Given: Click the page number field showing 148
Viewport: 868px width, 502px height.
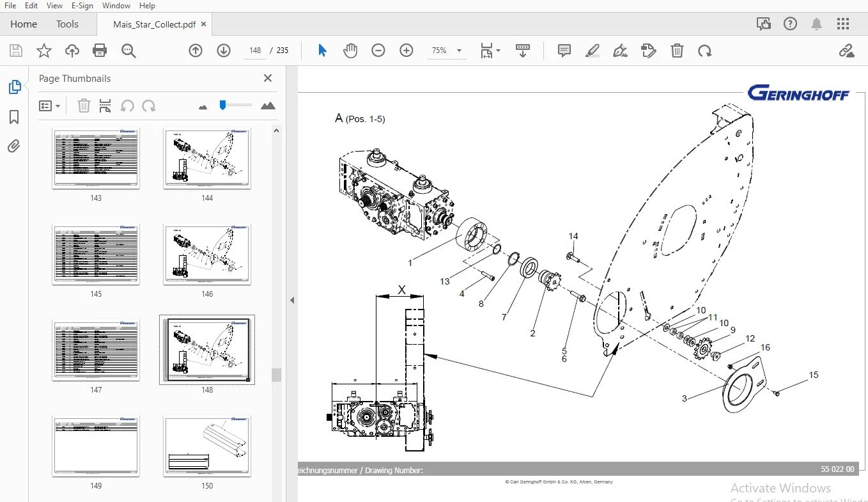Looking at the screenshot, I should [256, 51].
